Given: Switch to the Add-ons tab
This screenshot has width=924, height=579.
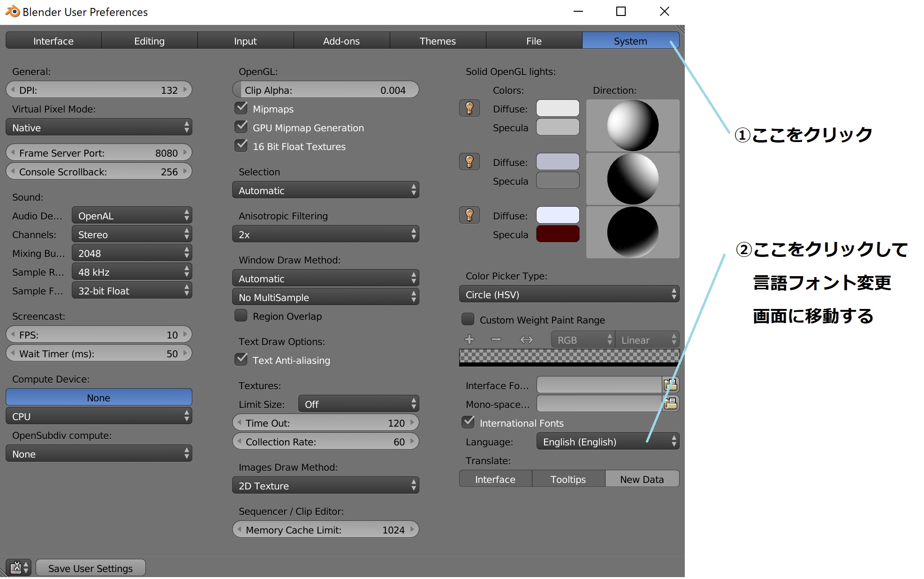Looking at the screenshot, I should tap(342, 40).
